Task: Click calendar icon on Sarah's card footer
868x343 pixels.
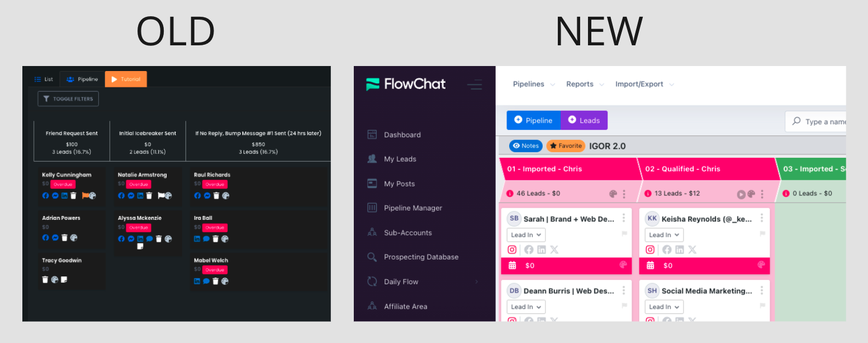Action: coord(513,266)
